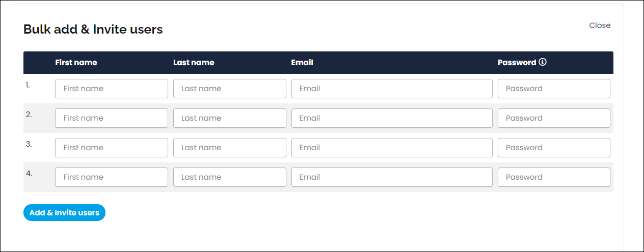Close the Bulk add dialog
This screenshot has height=252, width=644.
pos(600,25)
